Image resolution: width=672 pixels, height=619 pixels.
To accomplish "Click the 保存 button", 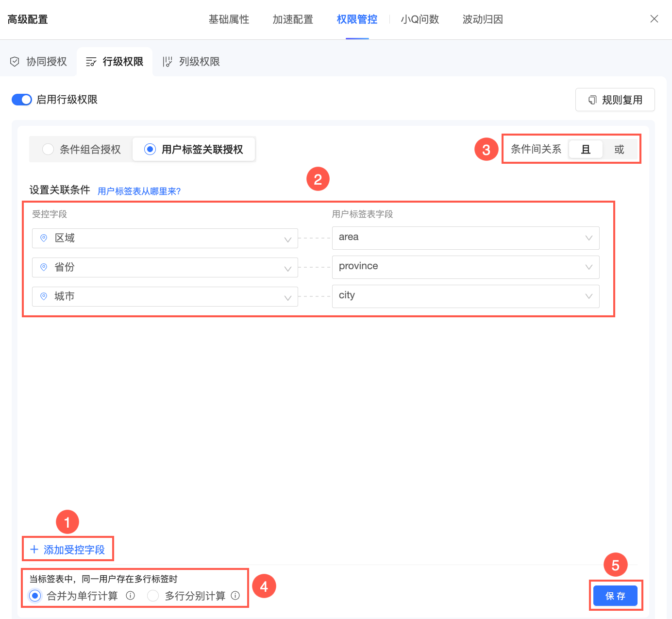I will click(615, 596).
